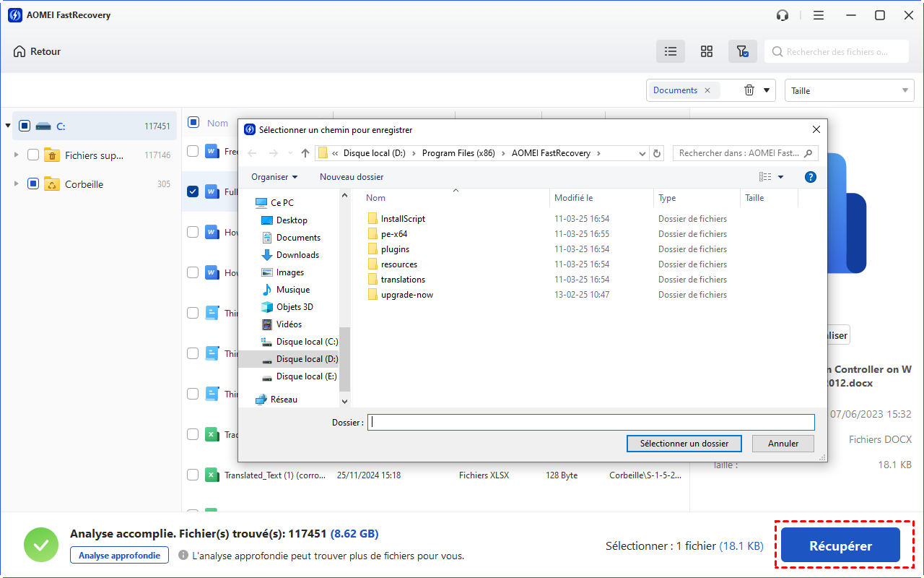Check the Translated_Text (1) file checkbox

click(193, 475)
